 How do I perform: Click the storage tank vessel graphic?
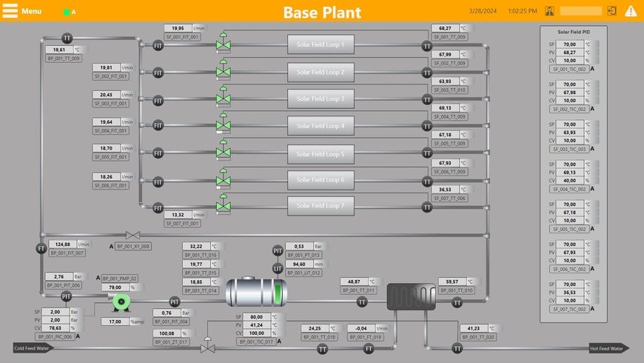[256, 293]
